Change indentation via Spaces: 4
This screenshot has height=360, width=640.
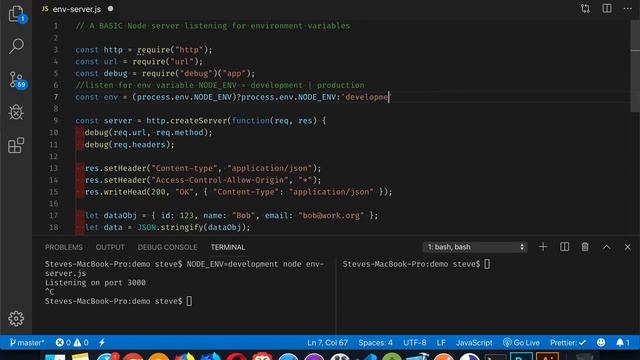coord(375,342)
